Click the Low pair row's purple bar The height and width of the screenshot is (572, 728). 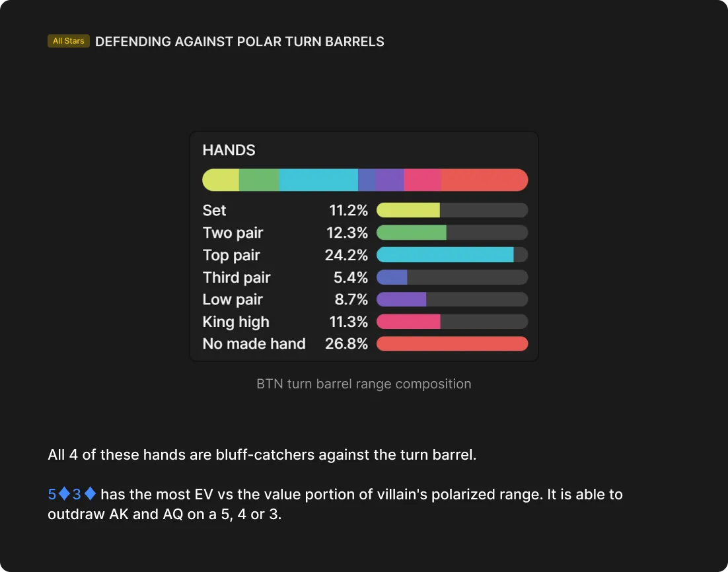coord(401,299)
